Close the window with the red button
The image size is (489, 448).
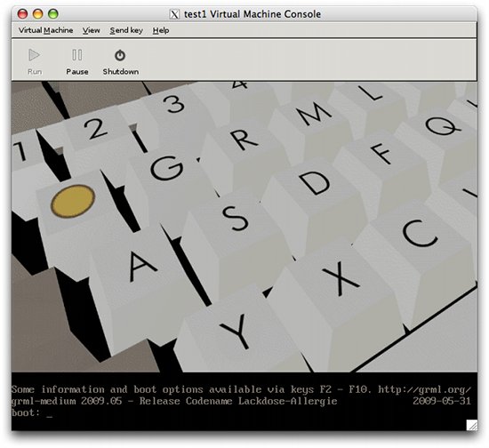click(x=22, y=13)
